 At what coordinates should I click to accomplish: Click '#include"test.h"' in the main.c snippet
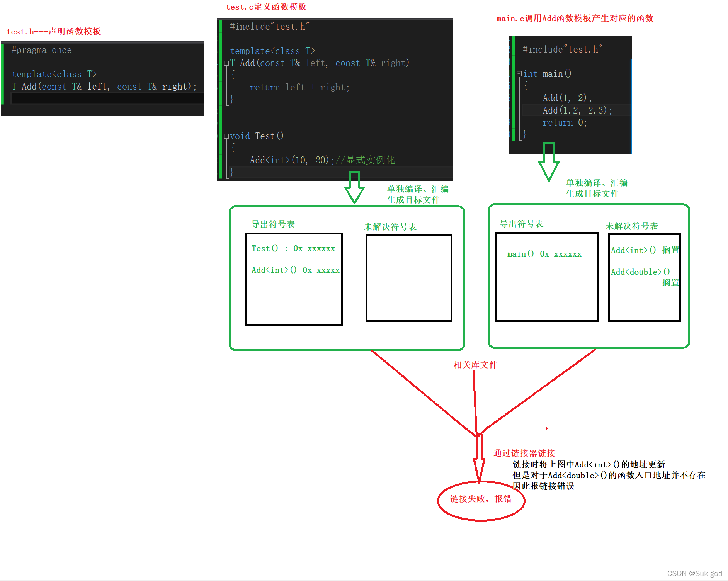563,49
